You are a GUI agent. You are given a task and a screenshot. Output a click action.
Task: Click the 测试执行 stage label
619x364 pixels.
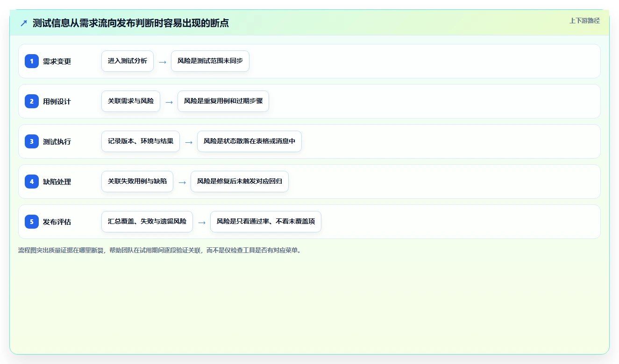point(57,141)
